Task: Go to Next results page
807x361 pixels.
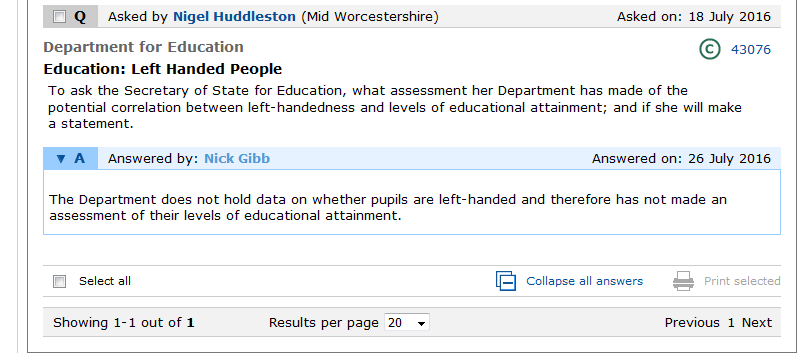Action: [757, 323]
